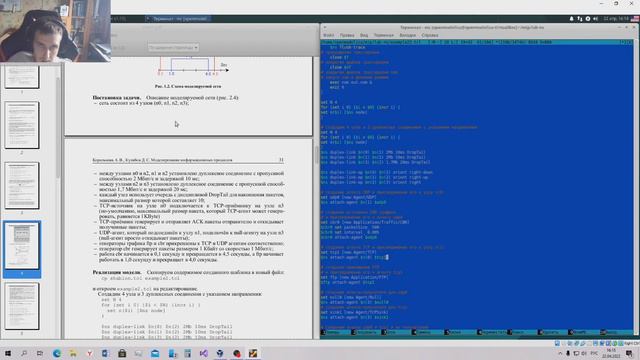Click the notification bell in the Linux panel
This screenshot has width=640, height=360.
coord(571,19)
